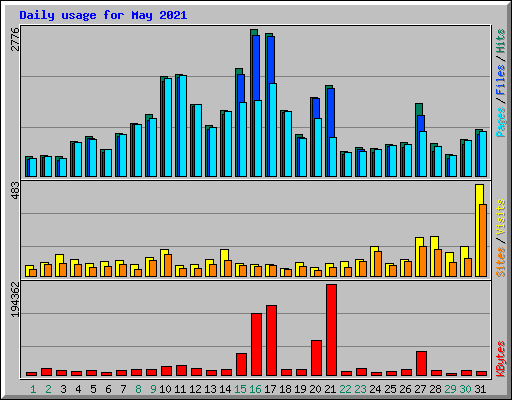The width and height of the screenshot is (512, 400).
Task: Click day 28 on the x-axis
Action: [435, 389]
